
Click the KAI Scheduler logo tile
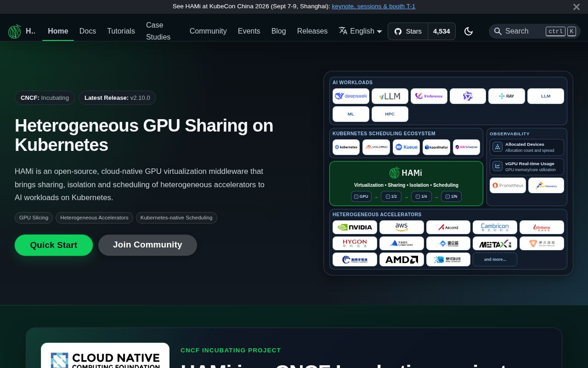tap(466, 147)
